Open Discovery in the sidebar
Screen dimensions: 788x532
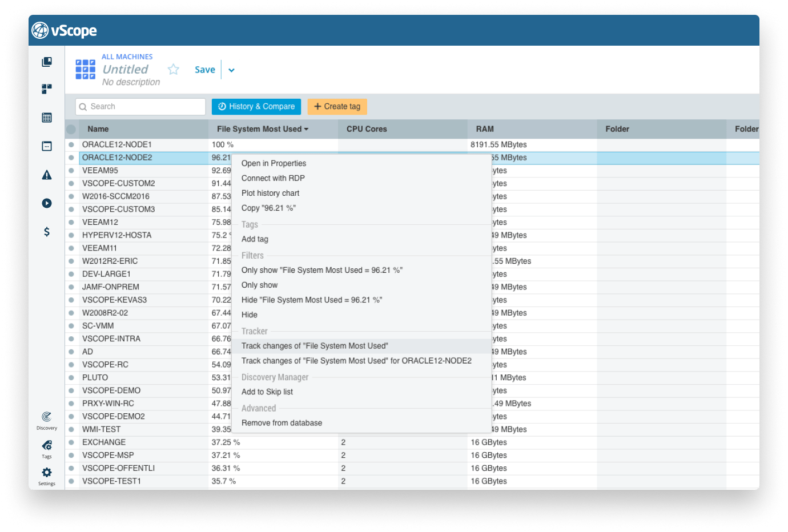(x=47, y=421)
